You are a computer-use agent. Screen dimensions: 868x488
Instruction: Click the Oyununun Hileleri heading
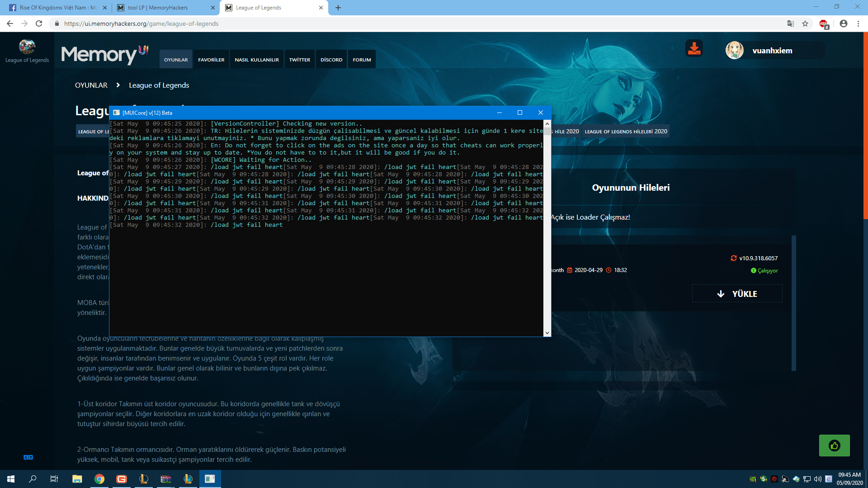pos(631,188)
